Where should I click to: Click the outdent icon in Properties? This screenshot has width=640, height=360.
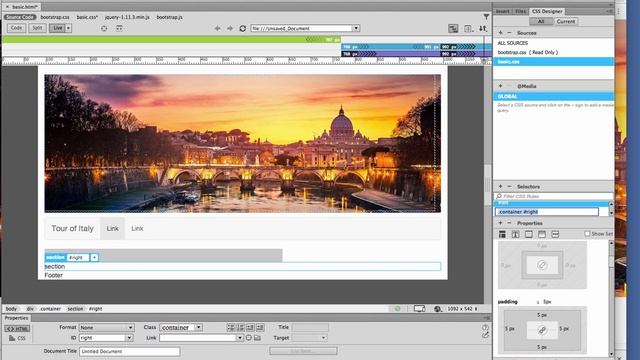point(250,327)
